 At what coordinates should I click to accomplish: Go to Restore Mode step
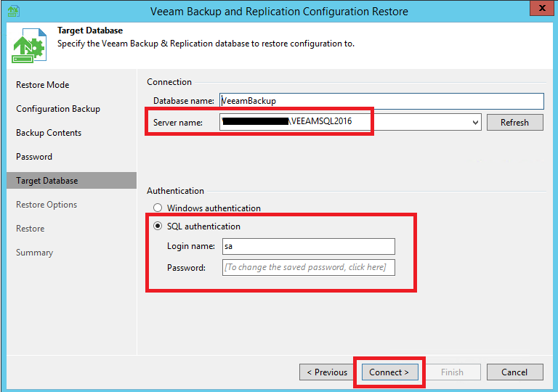click(x=42, y=85)
